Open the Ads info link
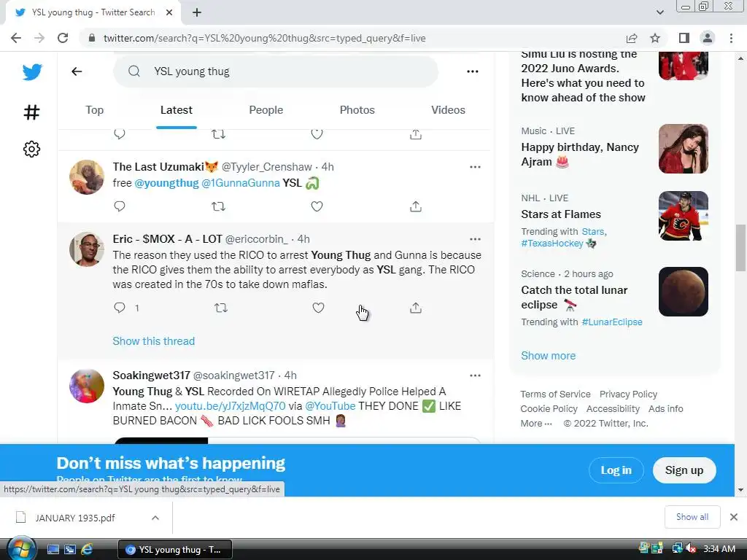 tap(665, 408)
